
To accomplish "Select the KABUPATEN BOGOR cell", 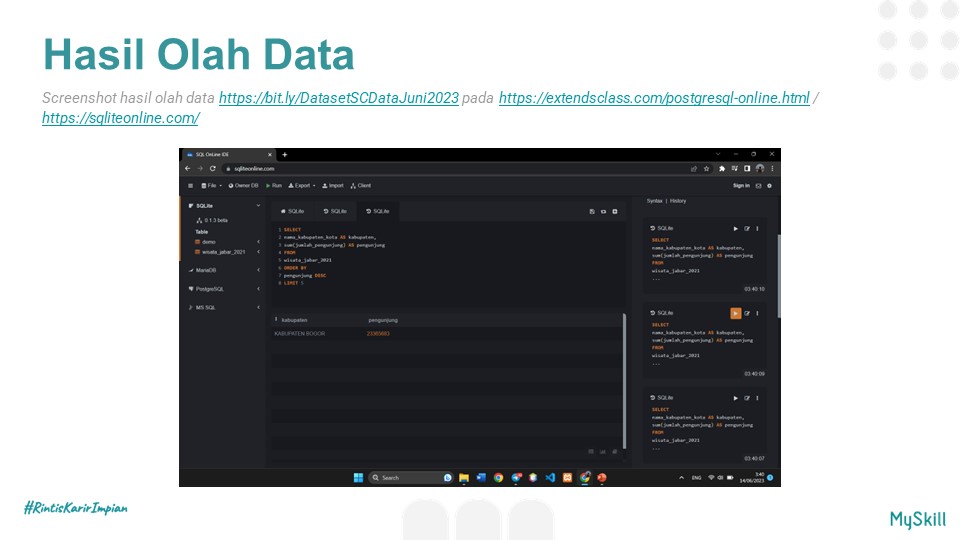I will (x=300, y=334).
